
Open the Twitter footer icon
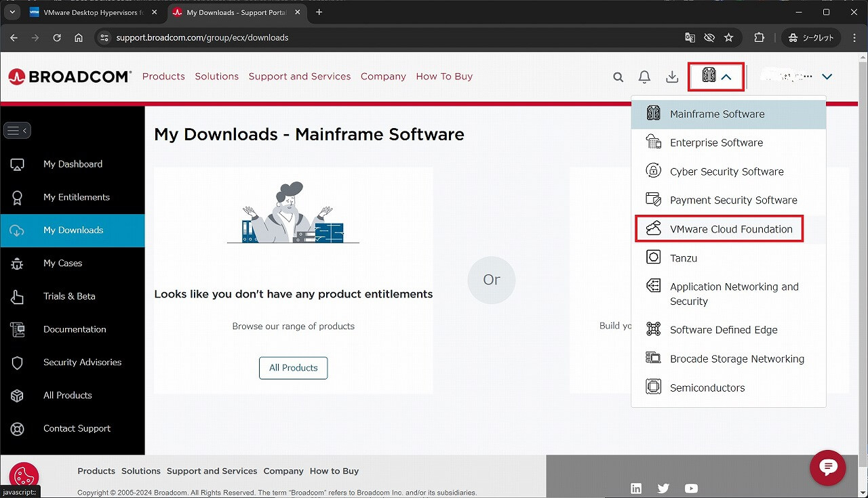663,488
